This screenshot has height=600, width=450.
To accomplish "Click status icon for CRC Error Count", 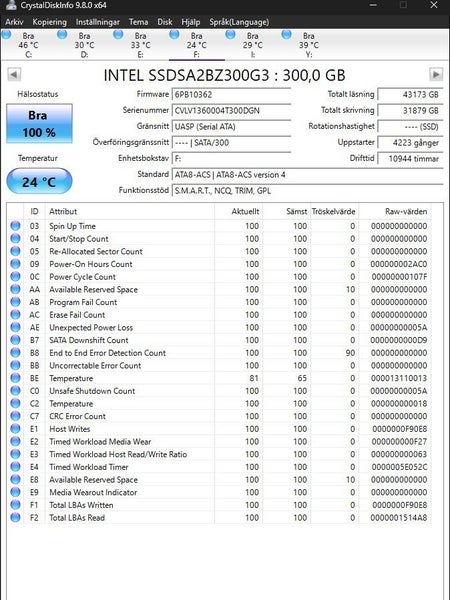I will click(15, 416).
